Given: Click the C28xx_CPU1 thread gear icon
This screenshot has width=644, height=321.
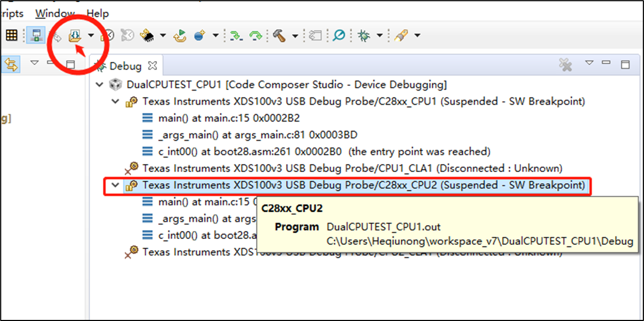Looking at the screenshot, I should pyautogui.click(x=131, y=101).
